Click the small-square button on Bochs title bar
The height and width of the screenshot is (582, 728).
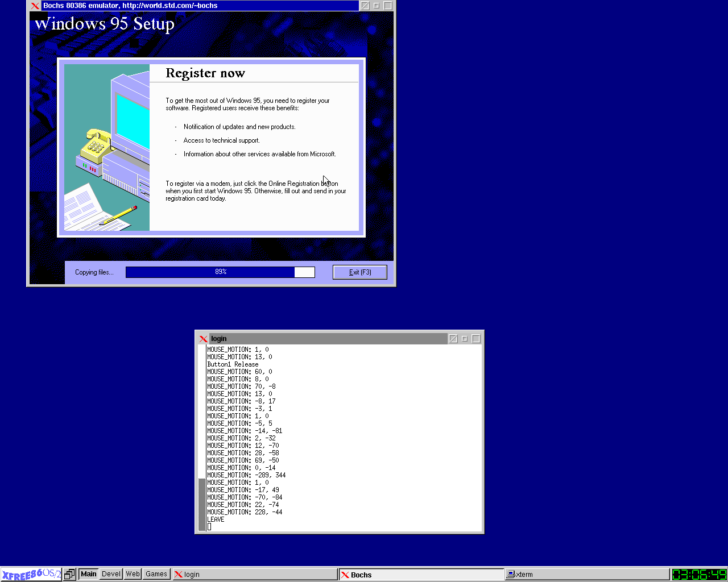(377, 6)
